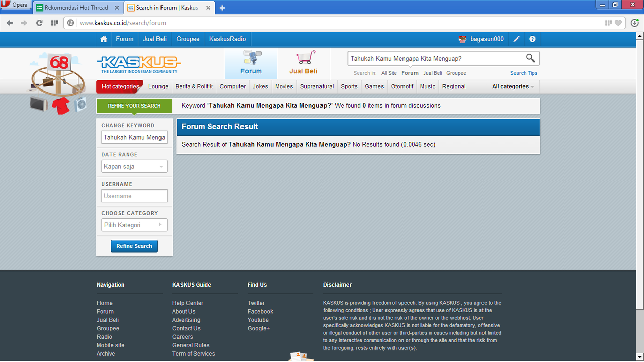Click the browser forward arrow
Image resolution: width=644 pixels, height=362 pixels.
(24, 23)
